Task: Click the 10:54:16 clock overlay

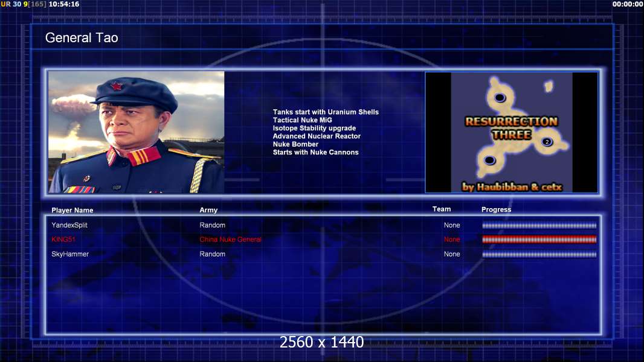Action: pyautogui.click(x=64, y=4)
